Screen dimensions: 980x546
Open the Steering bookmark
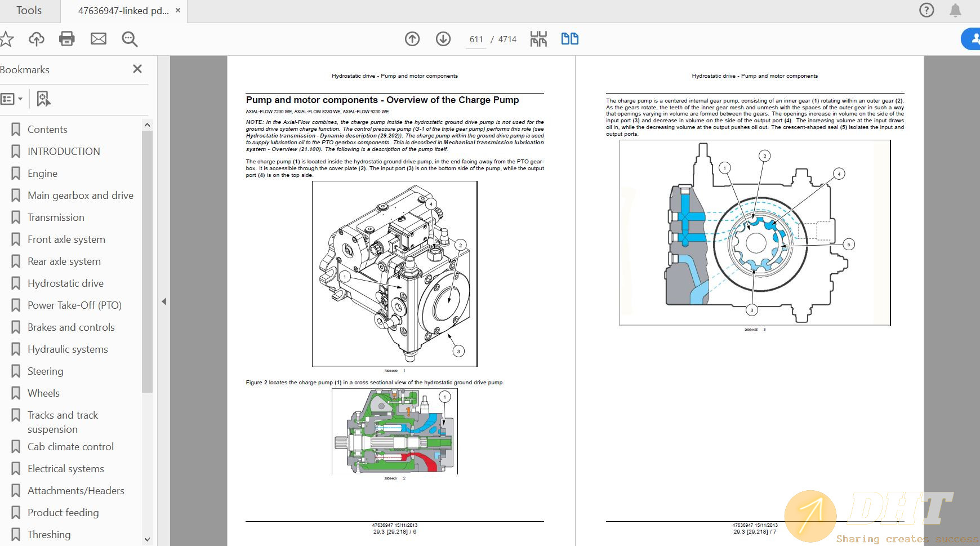[x=45, y=371]
